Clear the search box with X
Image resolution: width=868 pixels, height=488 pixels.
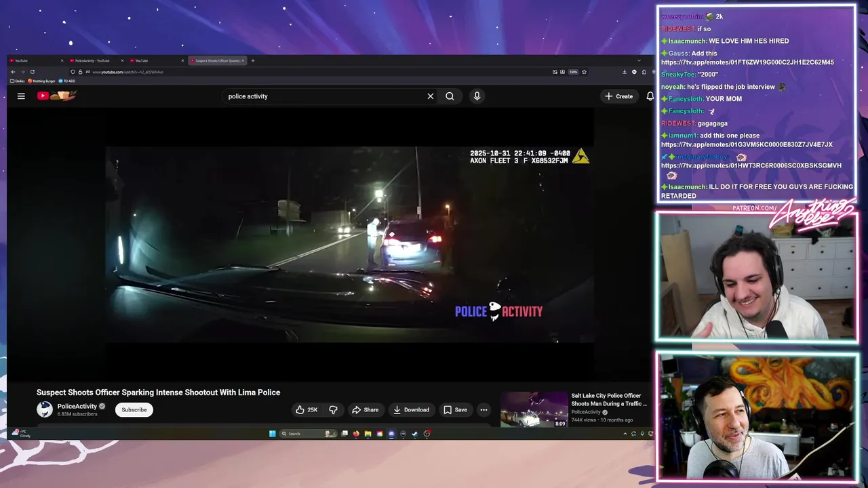(430, 96)
